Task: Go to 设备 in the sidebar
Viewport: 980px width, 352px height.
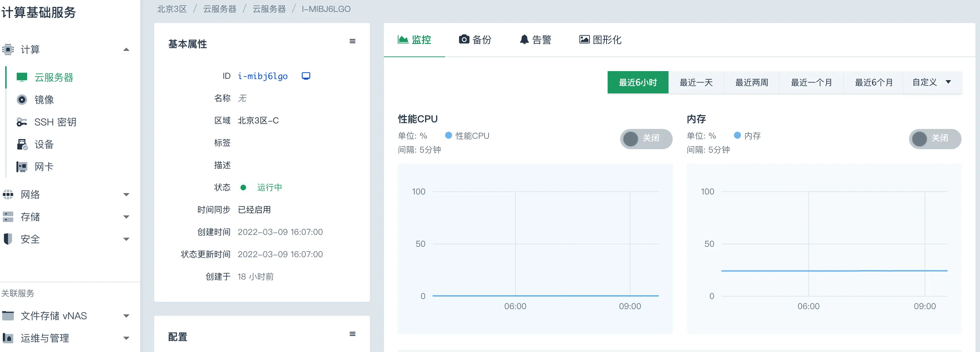Action: [44, 144]
